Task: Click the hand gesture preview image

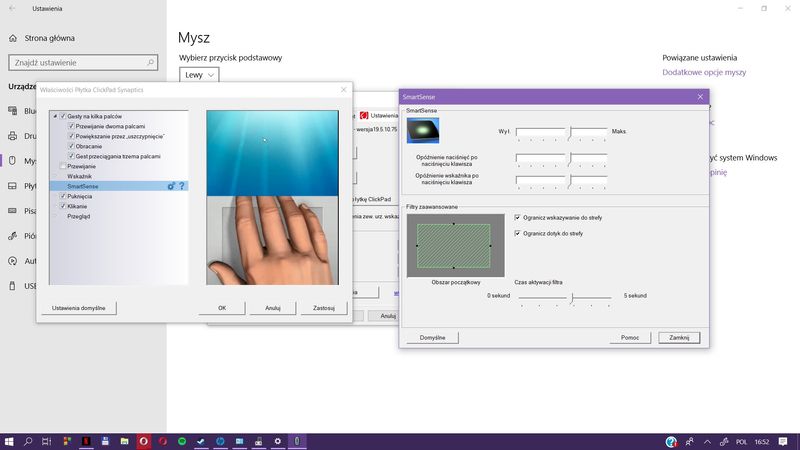Action: pos(272,197)
